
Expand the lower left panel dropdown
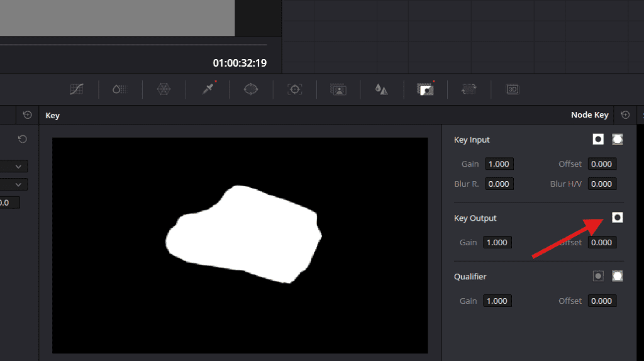[13, 184]
